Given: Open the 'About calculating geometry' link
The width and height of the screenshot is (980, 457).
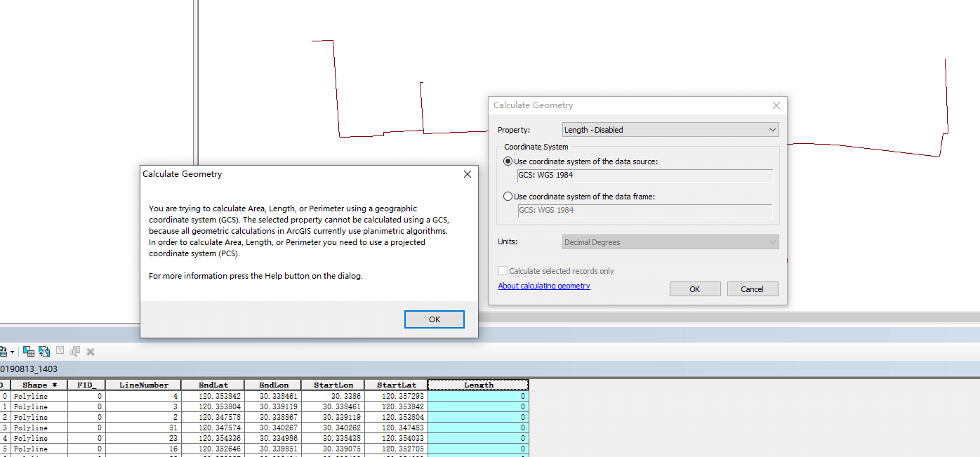Looking at the screenshot, I should [544, 286].
